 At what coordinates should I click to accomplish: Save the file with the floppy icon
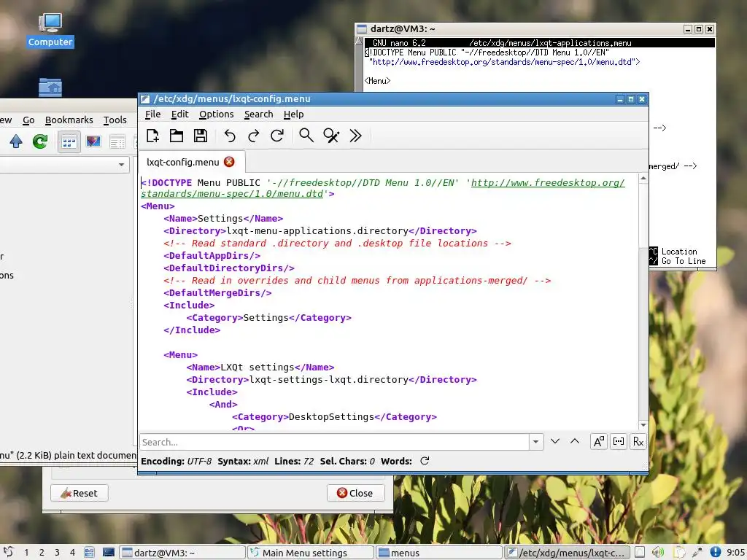tap(201, 136)
